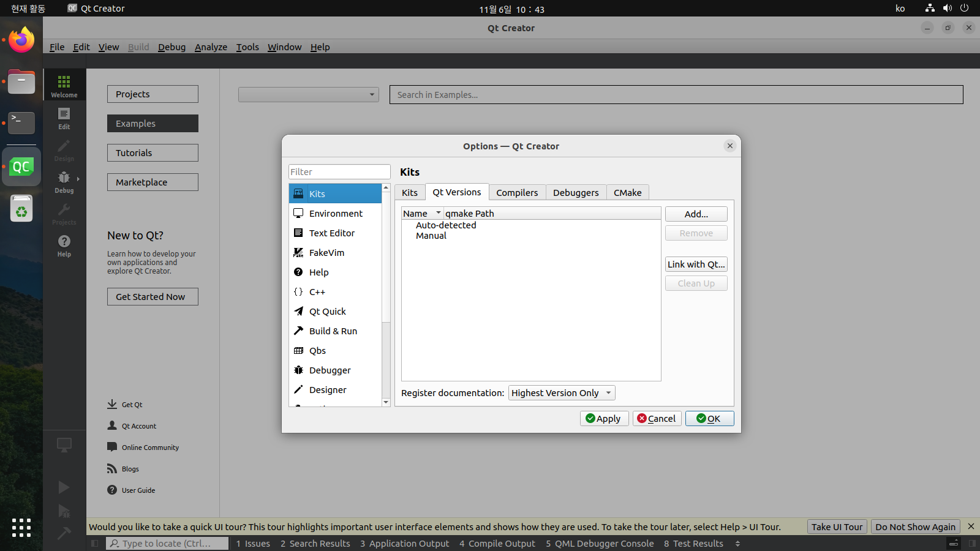
Task: Open Firefox from Ubuntu dock
Action: click(x=21, y=40)
